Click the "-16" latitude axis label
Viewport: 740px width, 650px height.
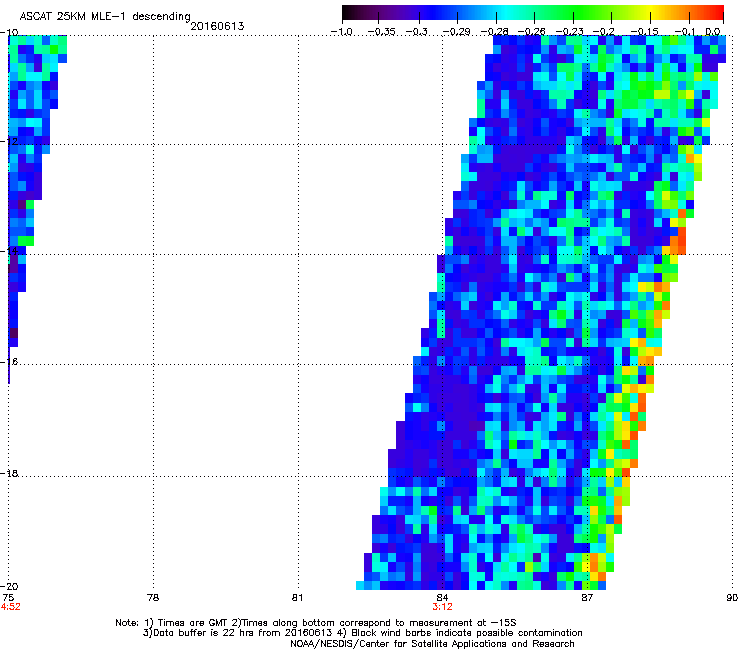[x=9, y=362]
